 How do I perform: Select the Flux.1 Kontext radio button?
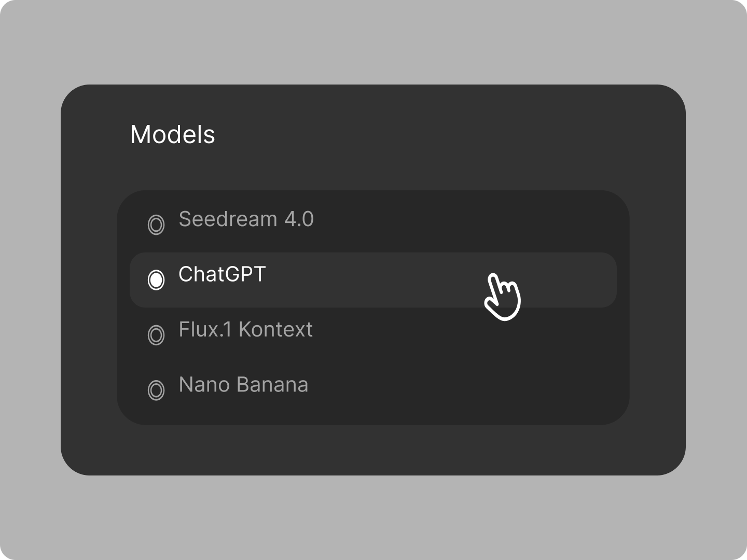click(x=156, y=335)
